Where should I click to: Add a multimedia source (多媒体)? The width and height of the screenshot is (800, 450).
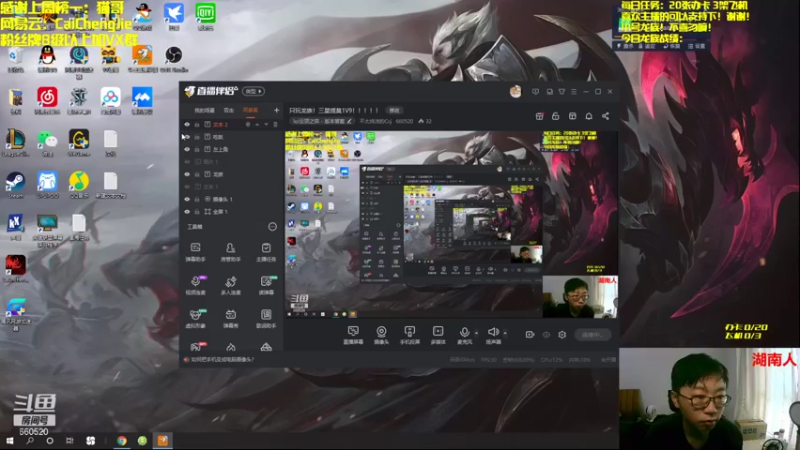pyautogui.click(x=438, y=335)
